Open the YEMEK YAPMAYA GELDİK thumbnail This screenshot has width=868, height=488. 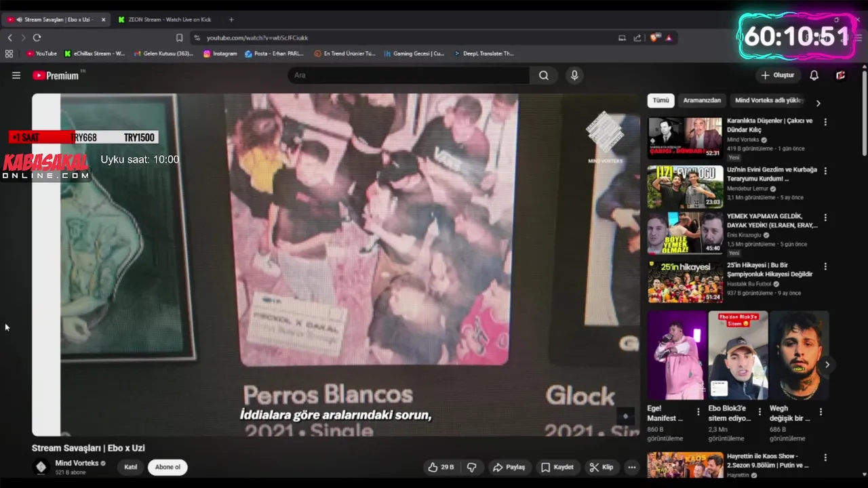(685, 235)
